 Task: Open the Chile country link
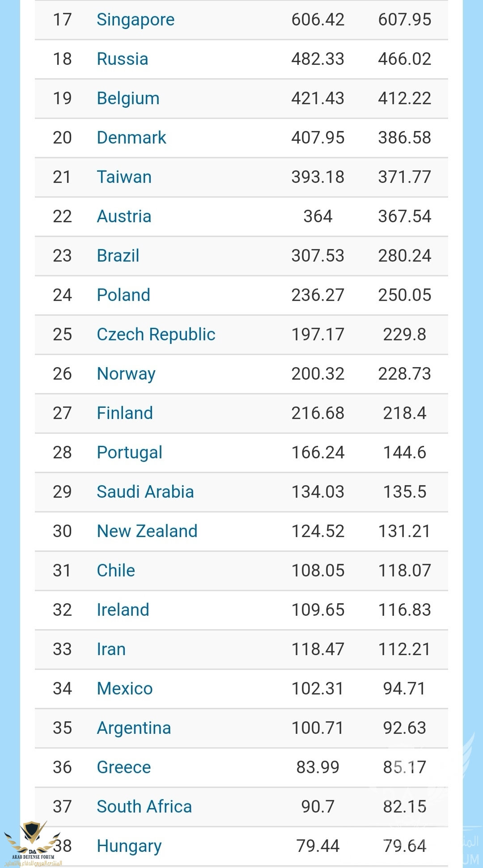click(x=116, y=571)
